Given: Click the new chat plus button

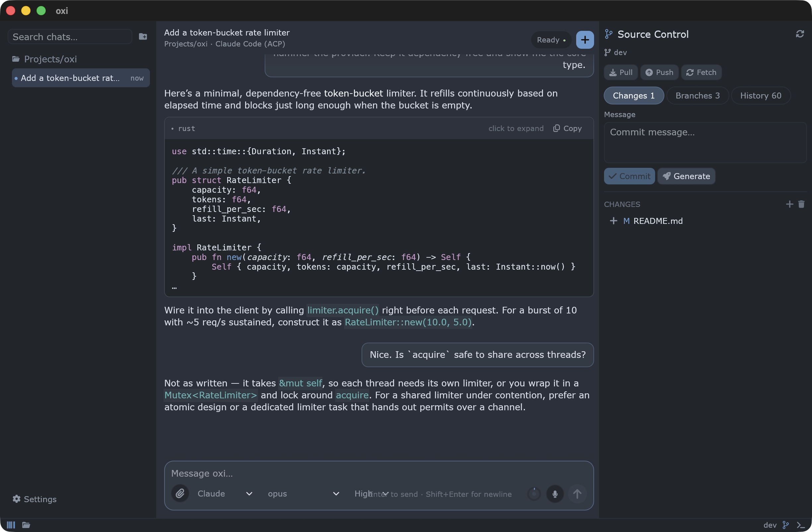Looking at the screenshot, I should 585,40.
